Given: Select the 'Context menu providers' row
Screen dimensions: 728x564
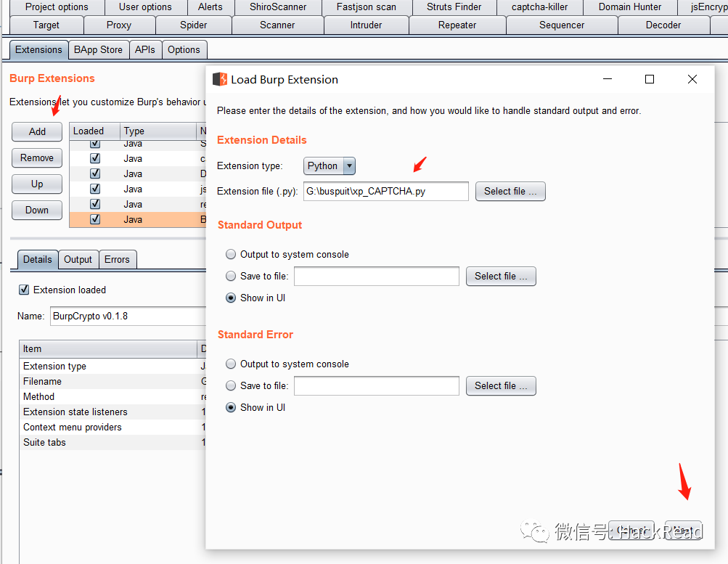Looking at the screenshot, I should pyautogui.click(x=113, y=428).
